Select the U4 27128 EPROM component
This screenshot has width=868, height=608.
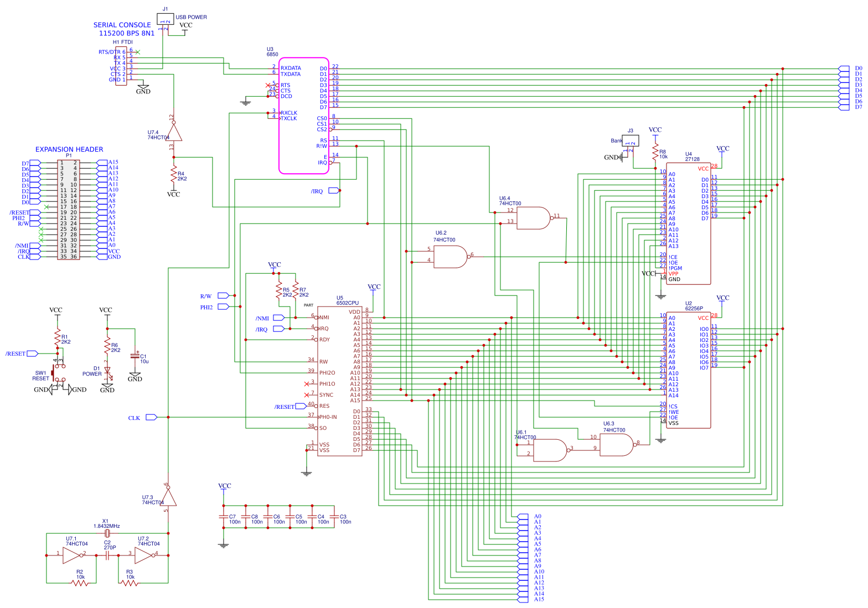tap(689, 224)
